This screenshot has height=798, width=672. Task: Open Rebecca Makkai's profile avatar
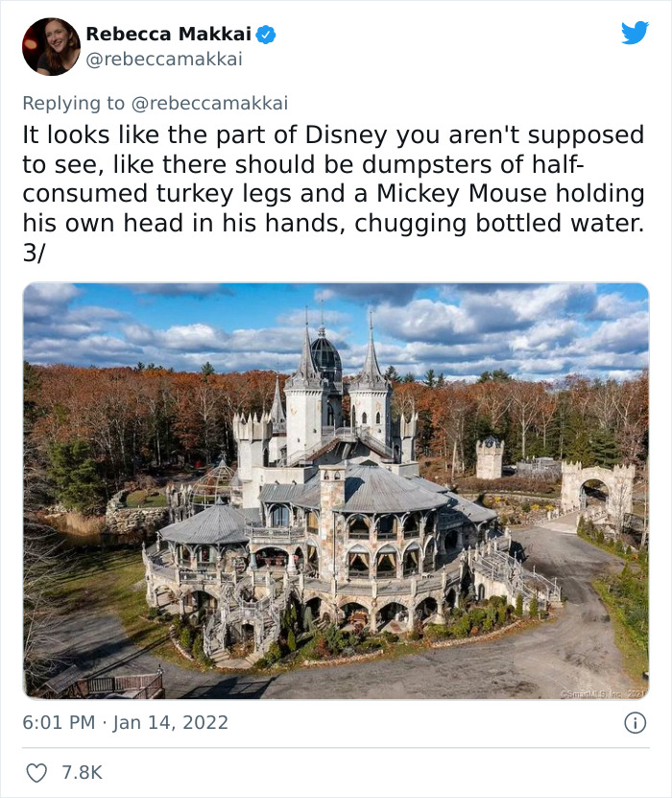click(51, 46)
